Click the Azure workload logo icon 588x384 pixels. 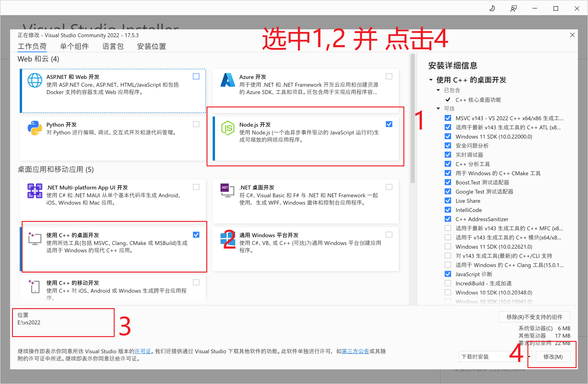tap(228, 80)
